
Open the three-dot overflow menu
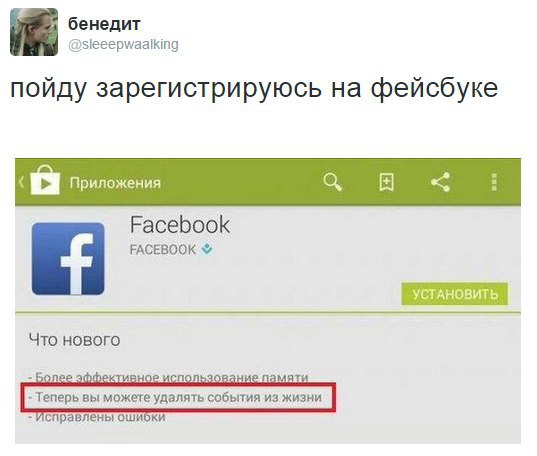click(494, 182)
